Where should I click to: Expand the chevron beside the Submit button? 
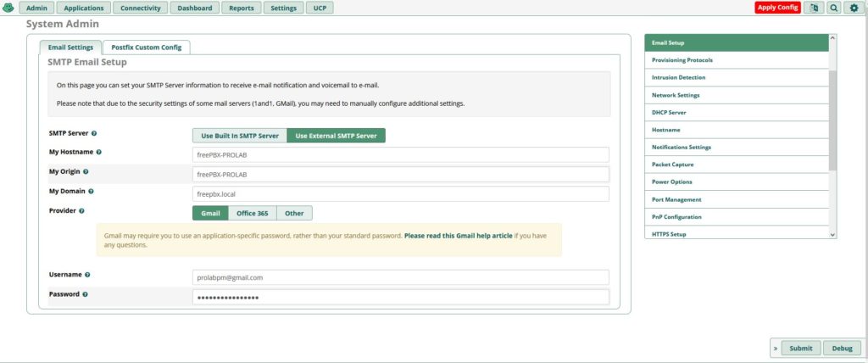click(x=775, y=349)
